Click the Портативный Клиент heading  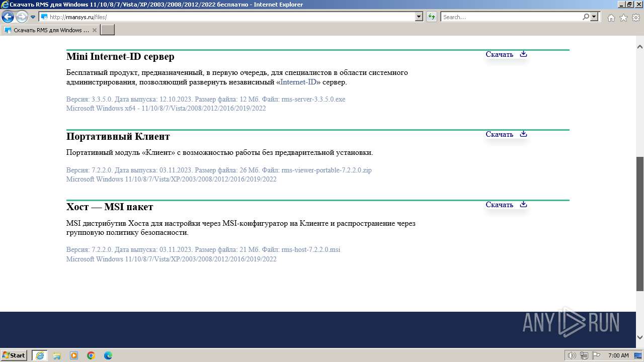pyautogui.click(x=118, y=136)
